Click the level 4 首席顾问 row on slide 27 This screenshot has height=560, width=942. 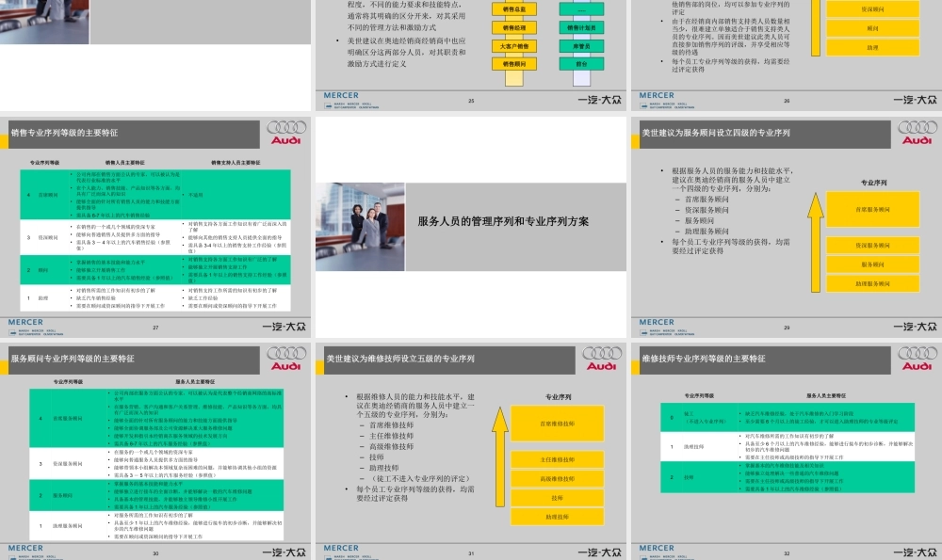pos(155,195)
